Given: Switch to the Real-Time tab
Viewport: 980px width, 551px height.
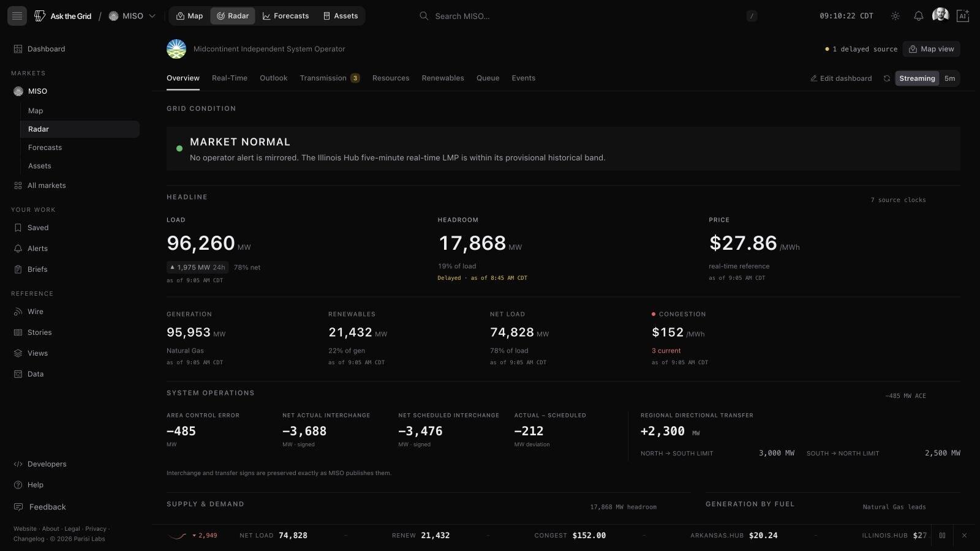Looking at the screenshot, I should 230,78.
